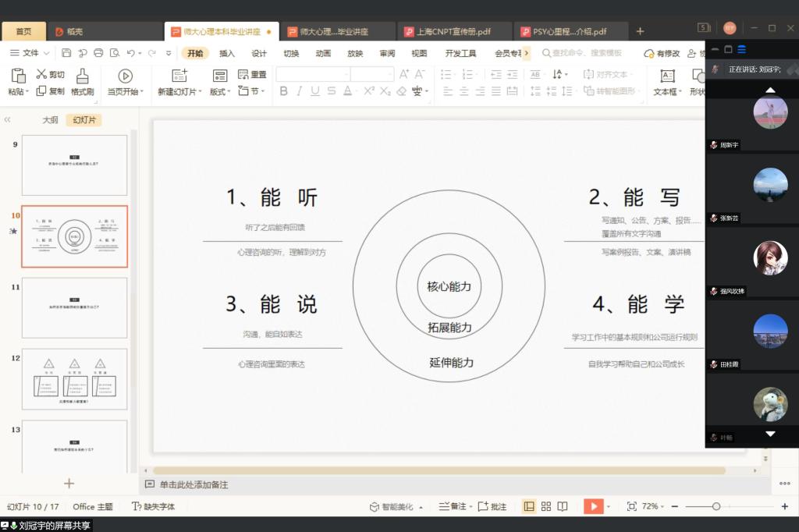This screenshot has height=532, width=799.
Task: Click the red Play slideshow button
Action: click(x=593, y=506)
